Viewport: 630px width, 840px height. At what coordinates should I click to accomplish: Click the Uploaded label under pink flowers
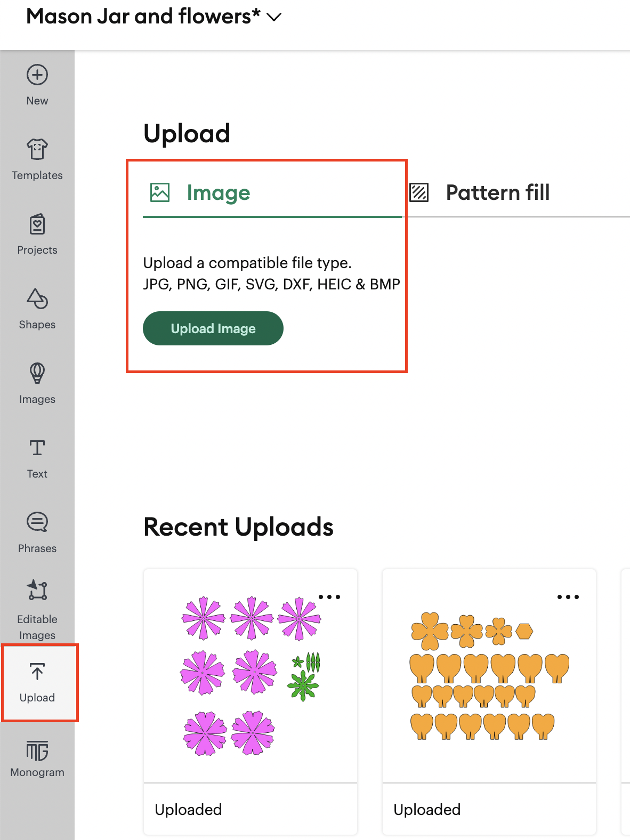188,810
